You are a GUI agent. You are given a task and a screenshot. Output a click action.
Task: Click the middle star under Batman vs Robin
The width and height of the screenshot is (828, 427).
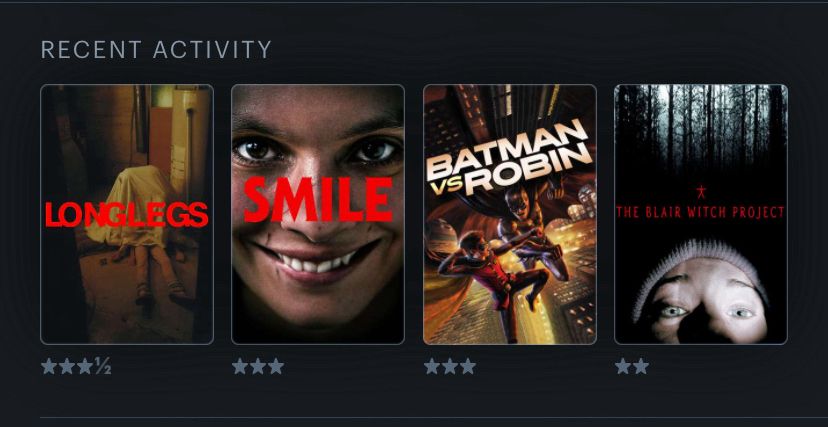(x=449, y=366)
